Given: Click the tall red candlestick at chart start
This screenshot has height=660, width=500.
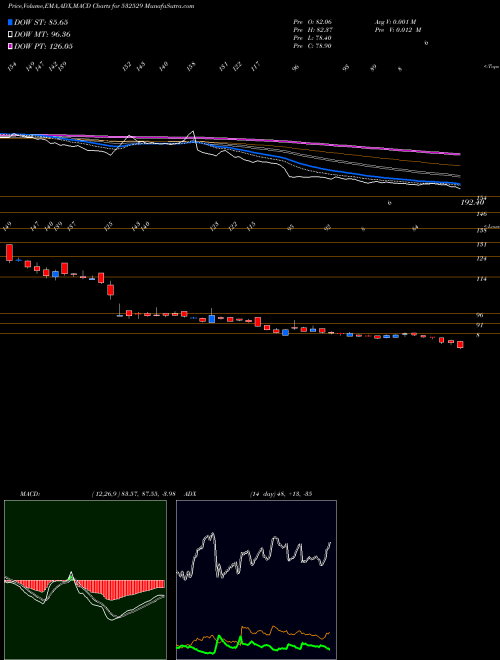Looking at the screenshot, I should [9, 252].
